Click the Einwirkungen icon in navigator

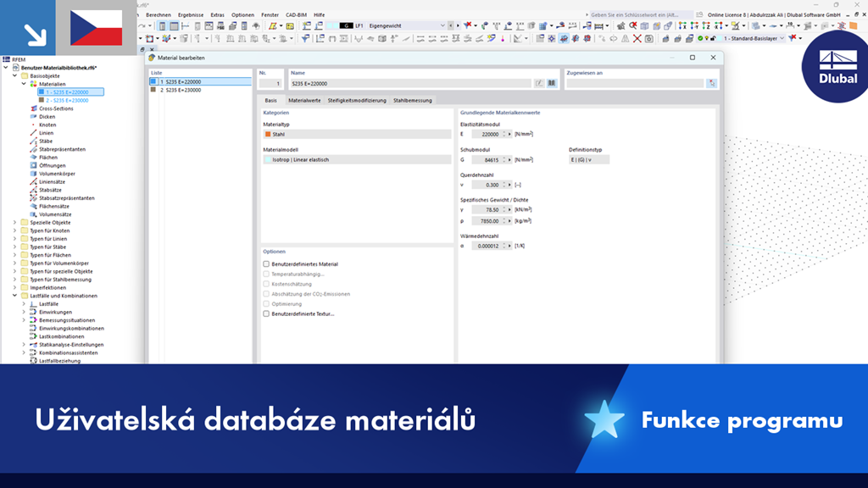[x=33, y=312]
